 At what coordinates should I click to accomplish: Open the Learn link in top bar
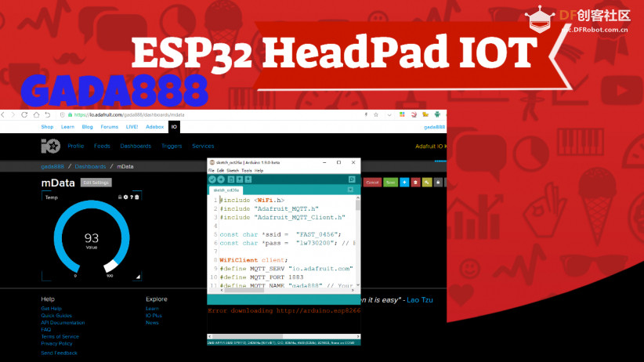tap(67, 127)
